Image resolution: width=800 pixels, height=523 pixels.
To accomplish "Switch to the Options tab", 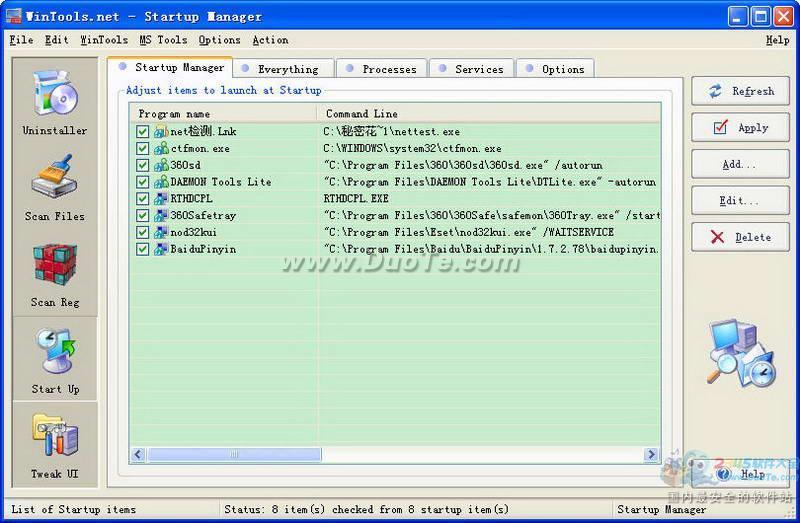I will tap(556, 69).
